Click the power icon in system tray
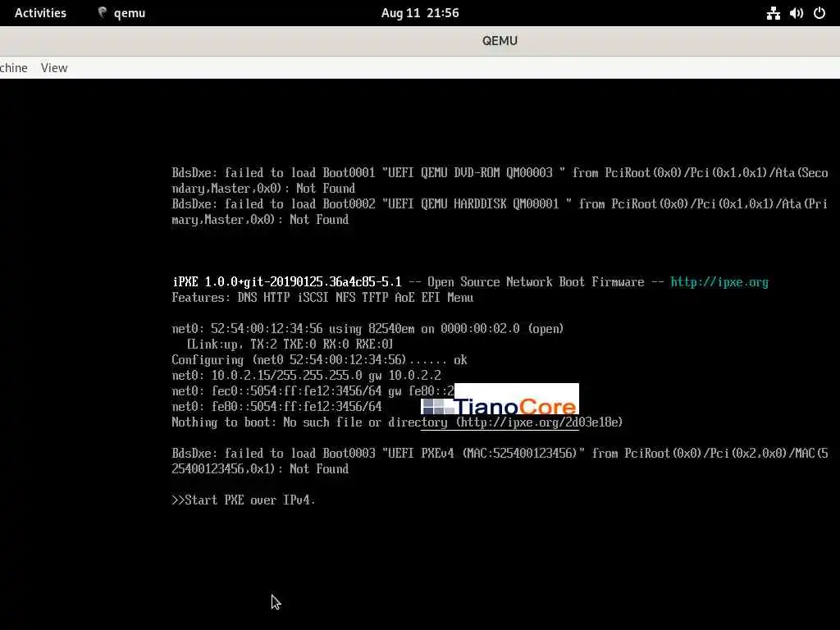 819,13
